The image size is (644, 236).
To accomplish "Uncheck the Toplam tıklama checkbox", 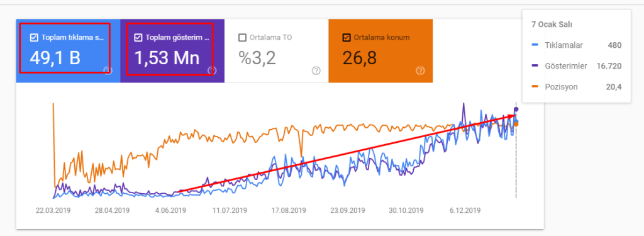I will coord(34,38).
